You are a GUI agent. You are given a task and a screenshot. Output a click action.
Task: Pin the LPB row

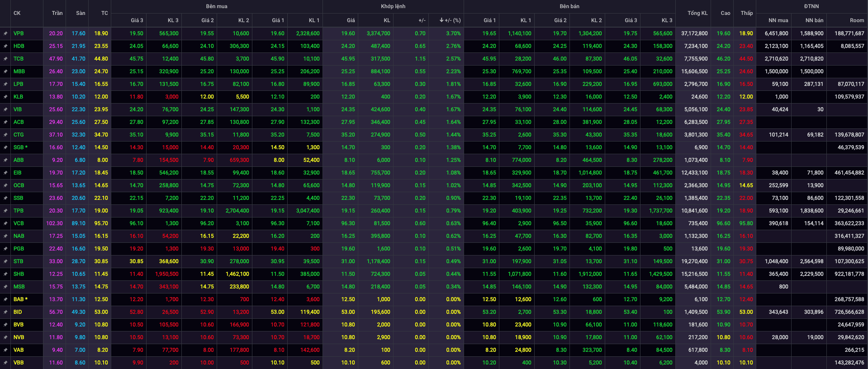tap(5, 84)
